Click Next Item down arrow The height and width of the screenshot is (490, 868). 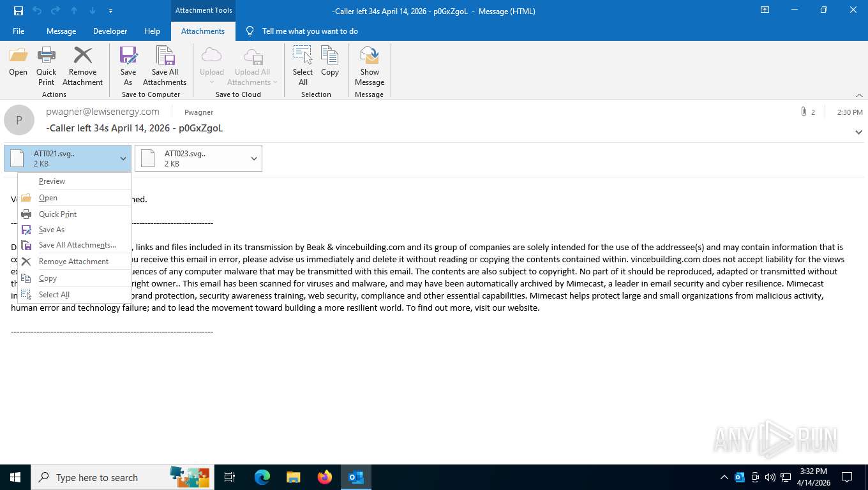tap(93, 11)
